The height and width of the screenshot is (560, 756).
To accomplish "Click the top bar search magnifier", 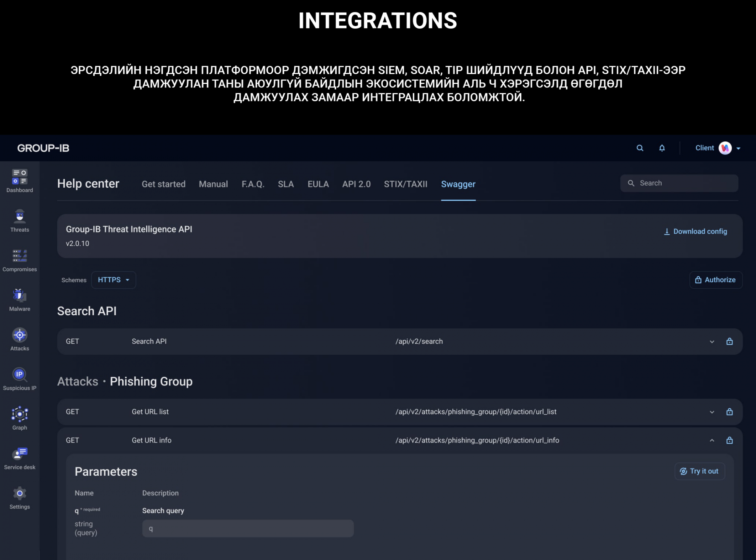I will 640,148.
